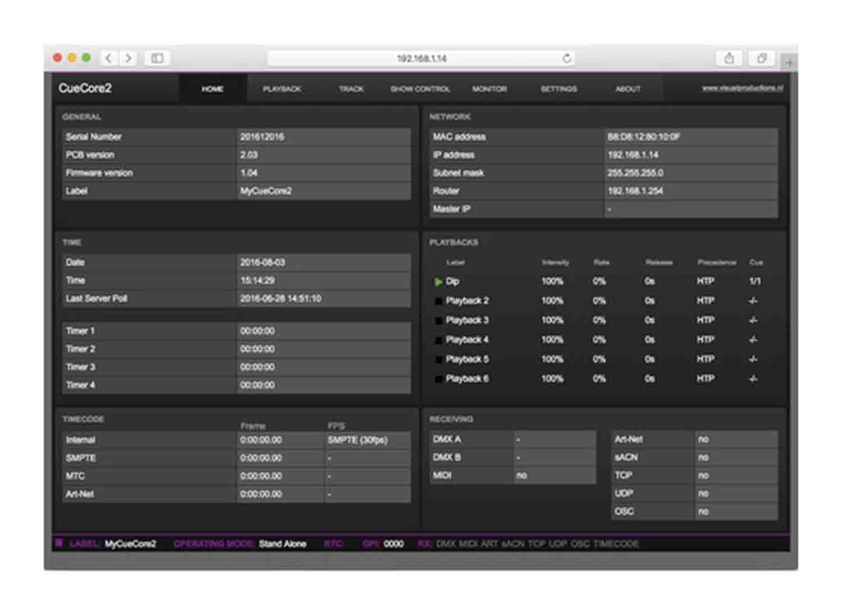Image resolution: width=842 pixels, height=616 pixels.
Task: Switch to the TRACK tab
Action: pos(351,89)
